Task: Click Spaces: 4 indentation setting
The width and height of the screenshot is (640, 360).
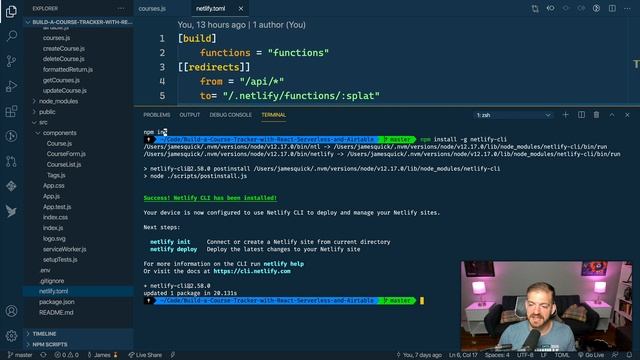Action: (497, 355)
